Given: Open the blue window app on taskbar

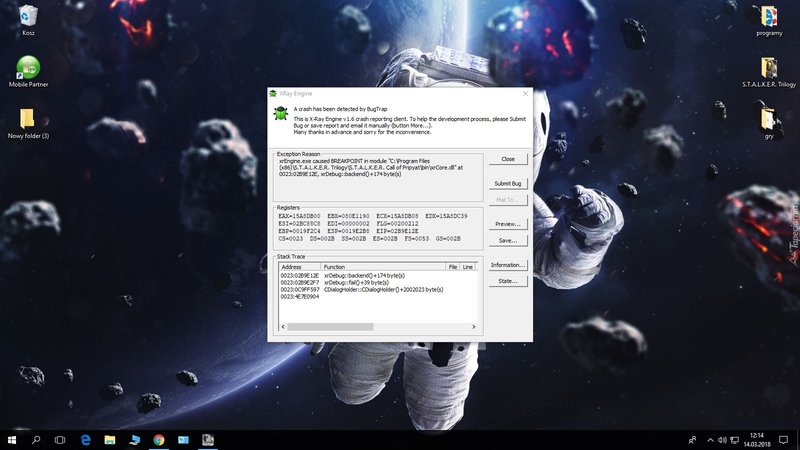Looking at the screenshot, I should 183,440.
